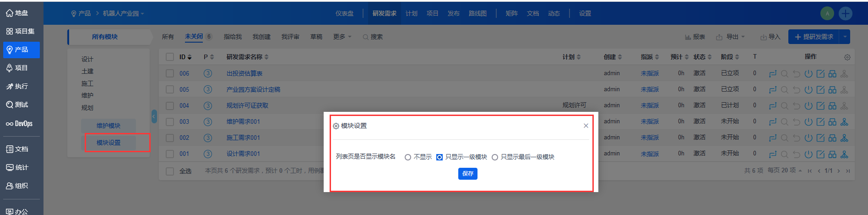Image resolution: width=868 pixels, height=215 pixels.
Task: Select the 不显示 radio option
Action: (x=407, y=157)
